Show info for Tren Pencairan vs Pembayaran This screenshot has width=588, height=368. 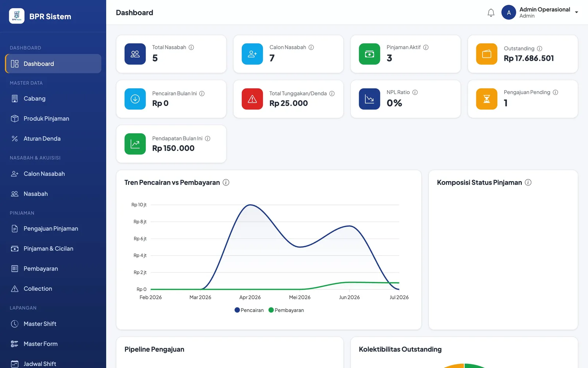(226, 183)
